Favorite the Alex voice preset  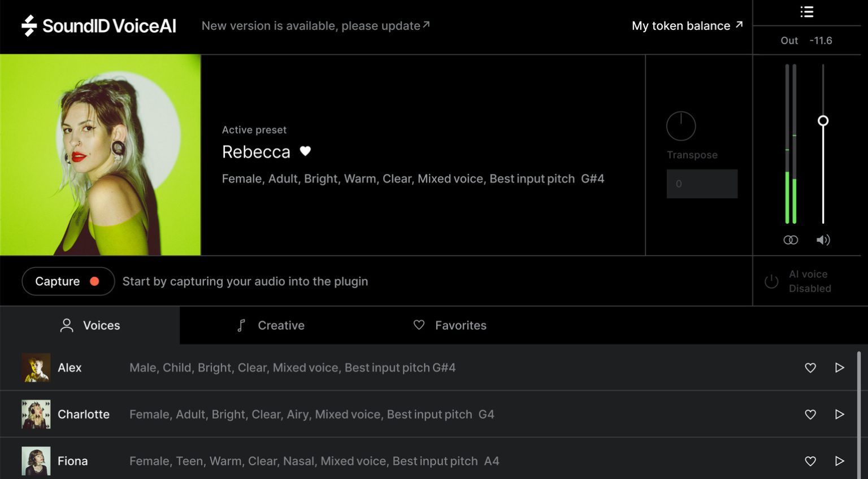click(x=810, y=368)
